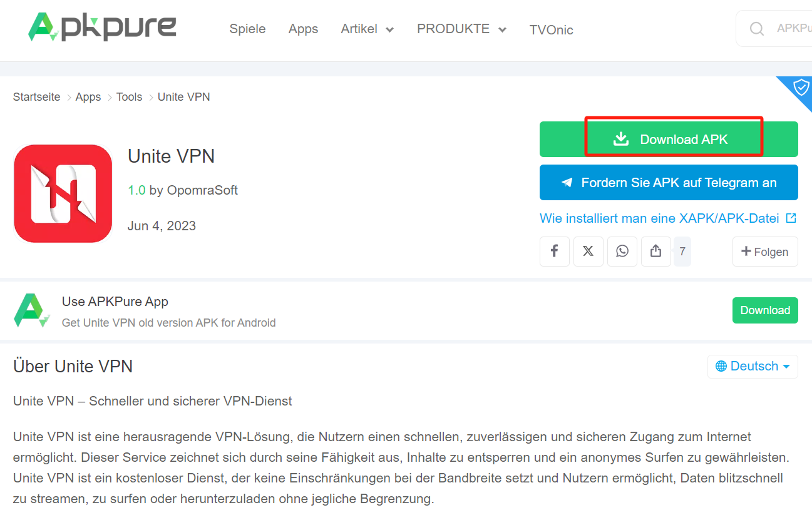Open the Spiele menu item
The width and height of the screenshot is (812, 530).
click(247, 29)
